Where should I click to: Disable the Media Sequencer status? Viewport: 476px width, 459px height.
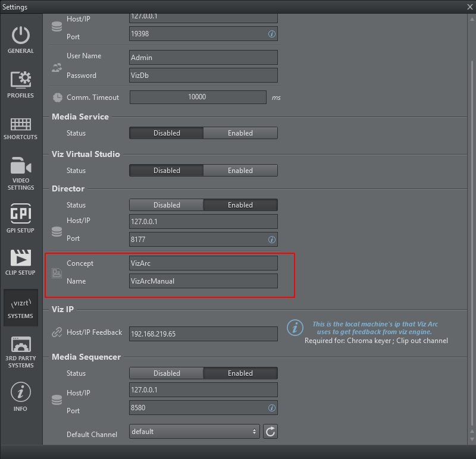point(167,373)
